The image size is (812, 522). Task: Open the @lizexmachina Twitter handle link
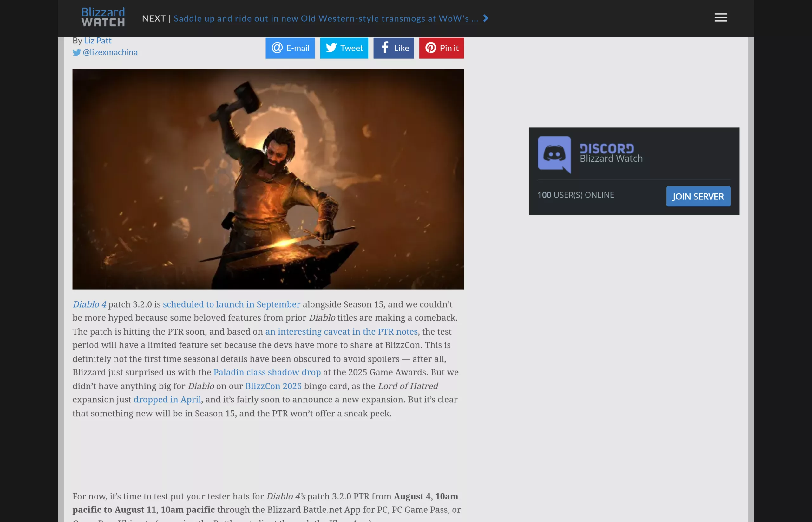pos(110,52)
